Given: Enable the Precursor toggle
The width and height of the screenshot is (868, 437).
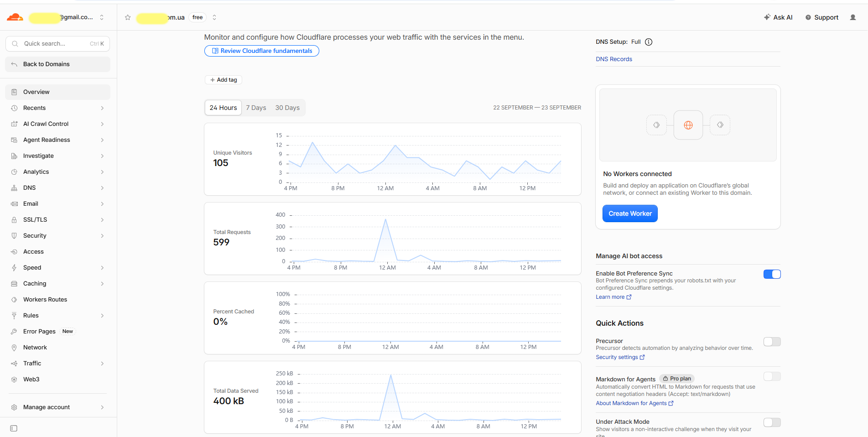Looking at the screenshot, I should [x=772, y=342].
